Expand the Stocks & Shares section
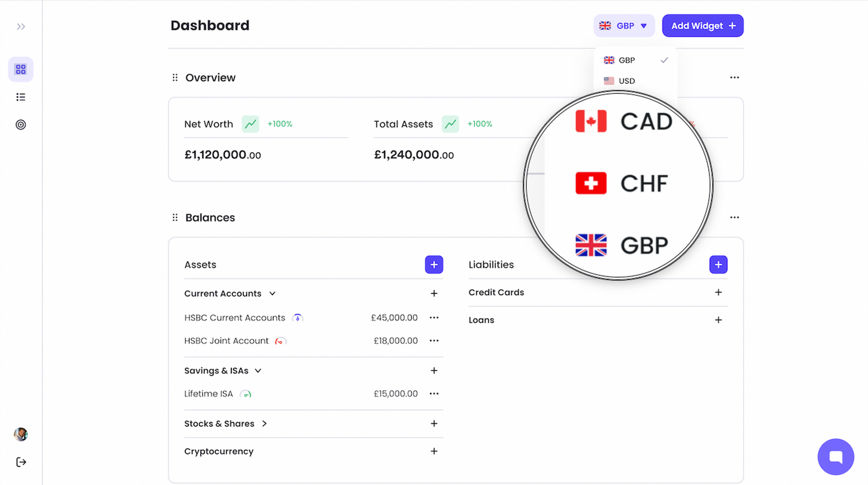The width and height of the screenshot is (868, 485). (x=264, y=423)
